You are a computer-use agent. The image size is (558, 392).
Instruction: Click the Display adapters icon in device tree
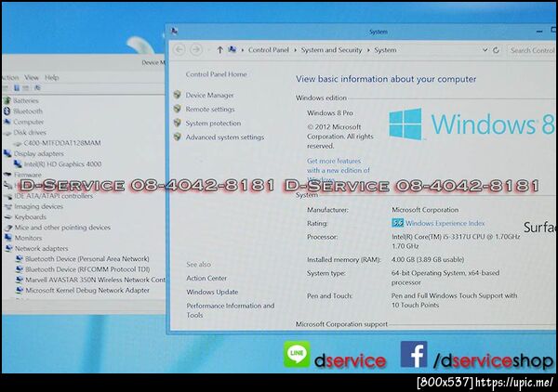point(7,153)
